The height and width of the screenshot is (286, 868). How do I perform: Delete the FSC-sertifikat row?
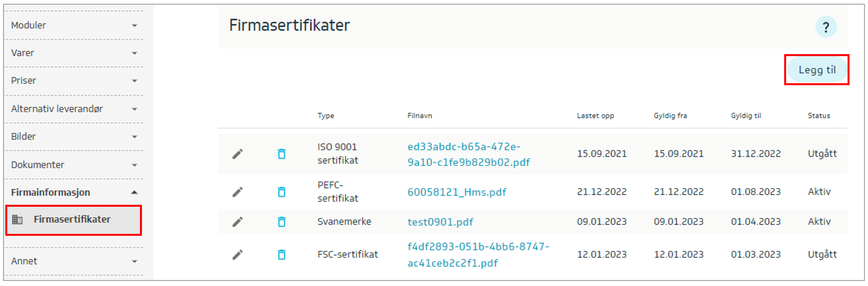pyautogui.click(x=281, y=254)
